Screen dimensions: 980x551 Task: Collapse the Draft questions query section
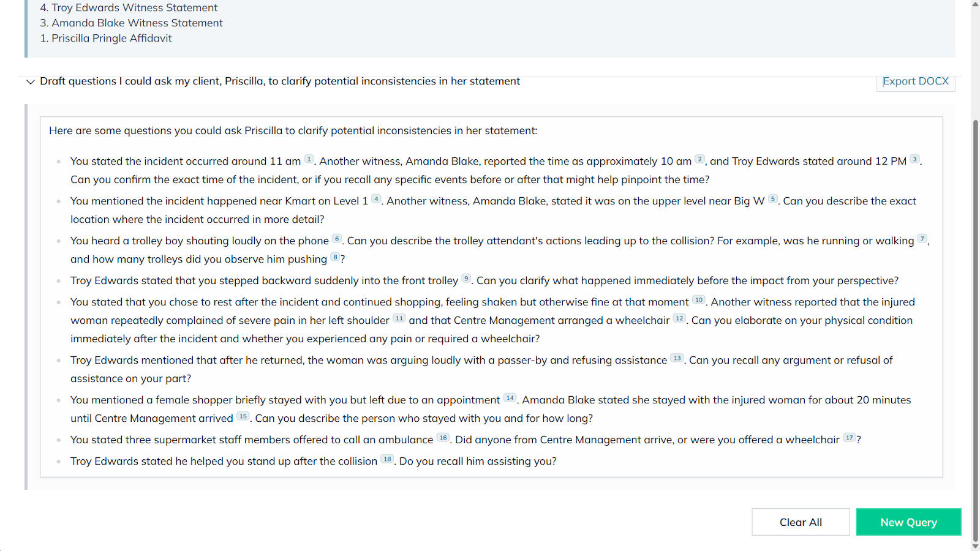click(x=30, y=81)
